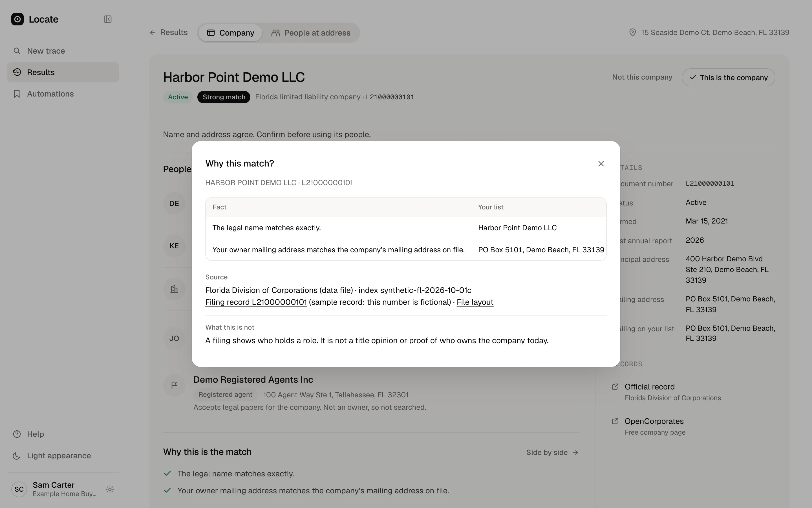Open the Filing record L21000000101 link

[256, 302]
